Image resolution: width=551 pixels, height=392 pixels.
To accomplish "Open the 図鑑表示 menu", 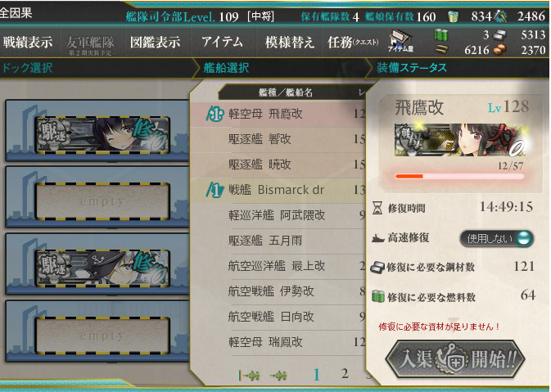I will 155,43.
